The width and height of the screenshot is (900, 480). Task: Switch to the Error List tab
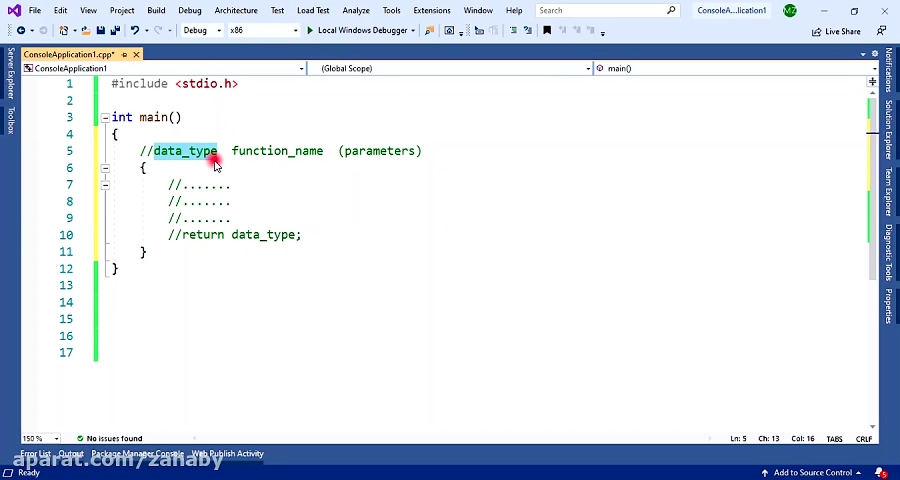pos(35,454)
